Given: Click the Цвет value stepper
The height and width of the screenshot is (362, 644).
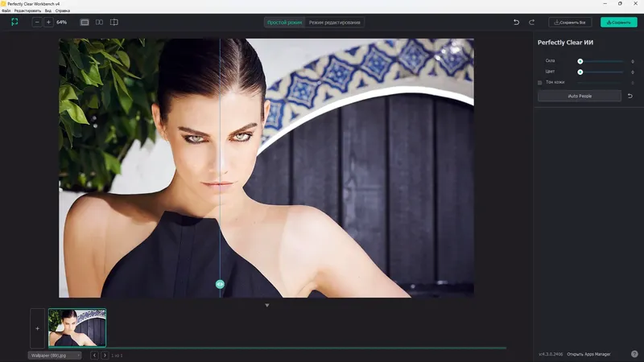Looking at the screenshot, I should [633, 72].
